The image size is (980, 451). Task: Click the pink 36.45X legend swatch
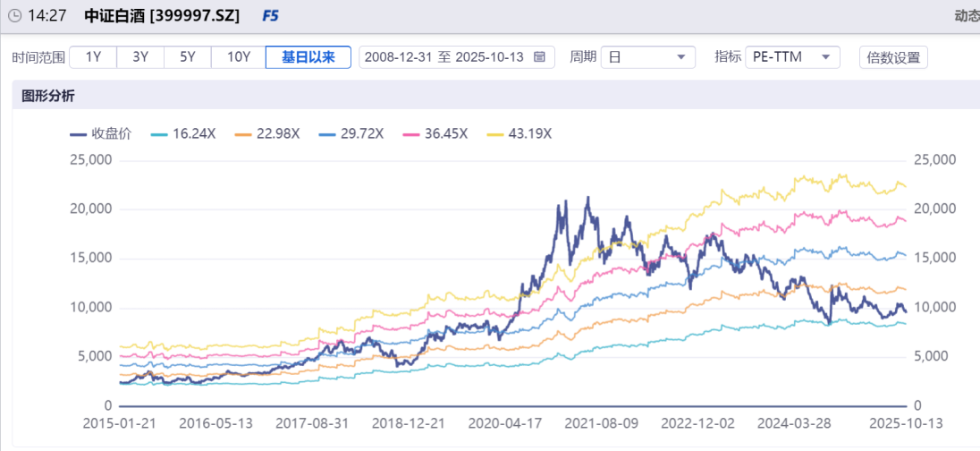[x=411, y=133]
